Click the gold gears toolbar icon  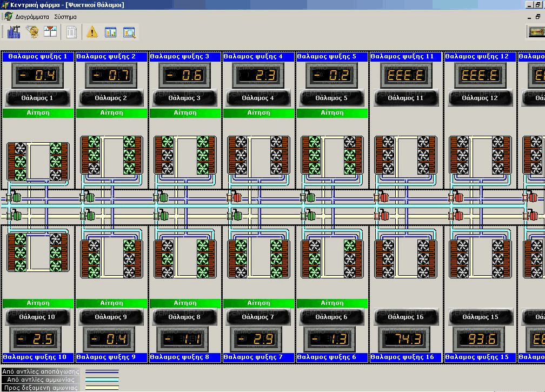[32, 32]
